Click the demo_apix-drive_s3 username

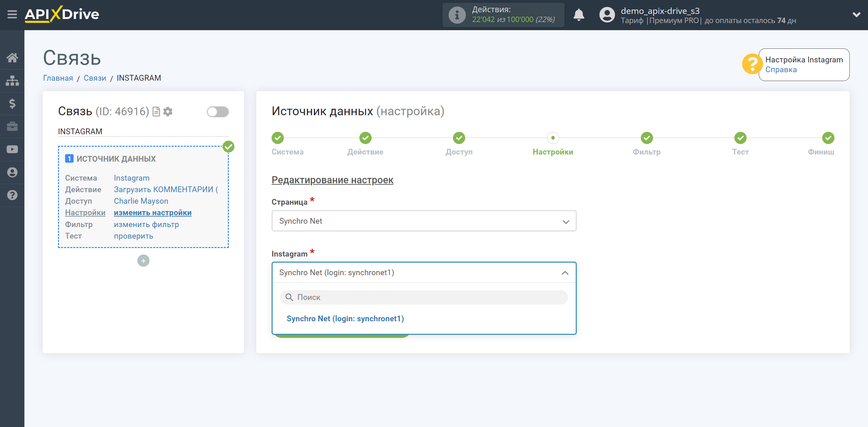pyautogui.click(x=660, y=11)
